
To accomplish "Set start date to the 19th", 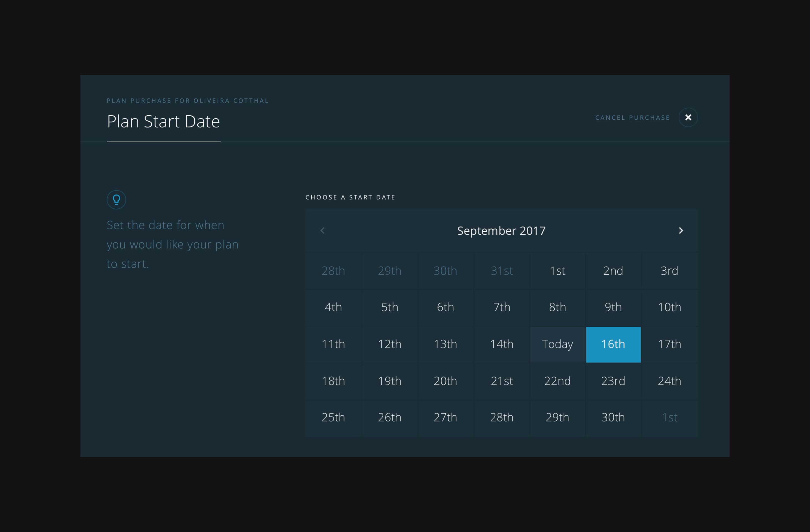I will [389, 381].
